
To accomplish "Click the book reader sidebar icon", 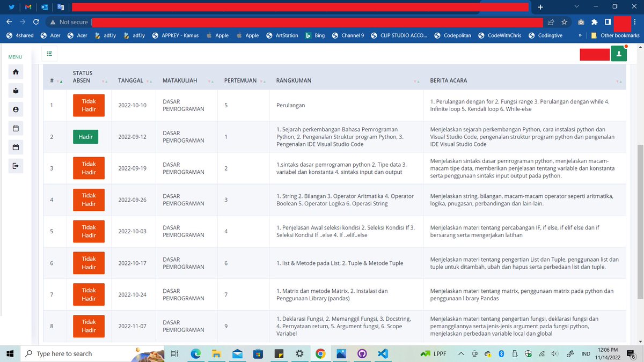I will [x=16, y=91].
